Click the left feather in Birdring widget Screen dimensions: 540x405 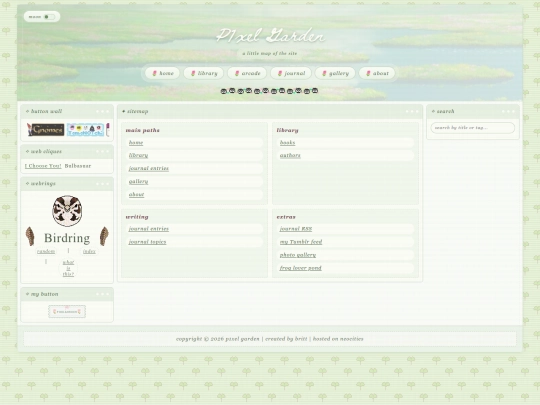click(x=30, y=236)
